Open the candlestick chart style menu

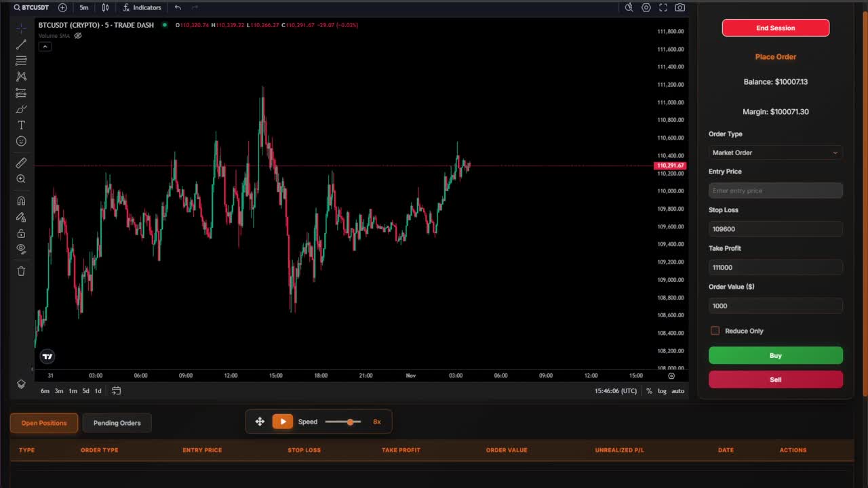[105, 7]
